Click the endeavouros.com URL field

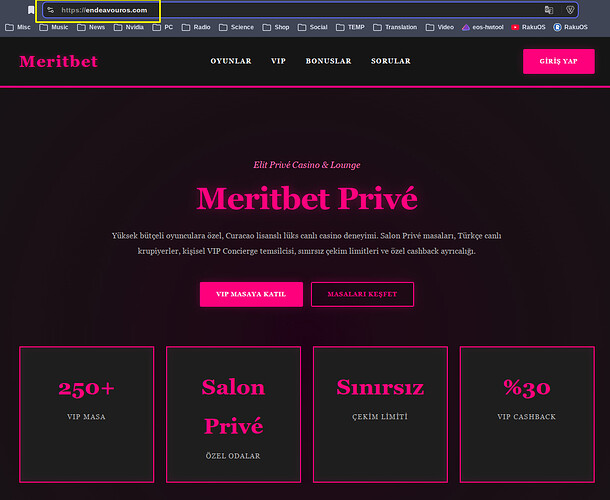coord(310,10)
